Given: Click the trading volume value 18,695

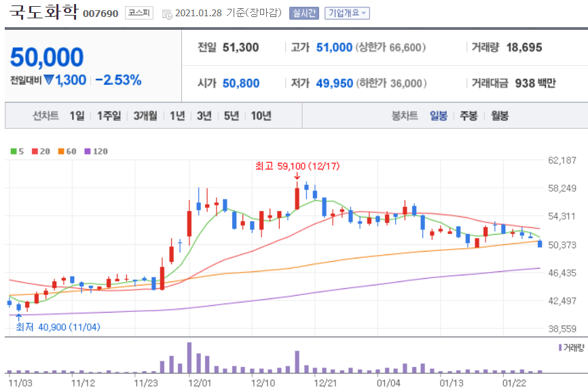Looking at the screenshot, I should [x=524, y=47].
